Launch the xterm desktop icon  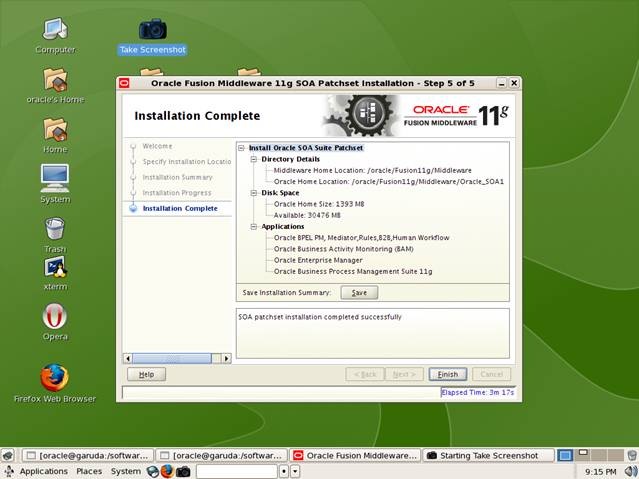coord(55,273)
